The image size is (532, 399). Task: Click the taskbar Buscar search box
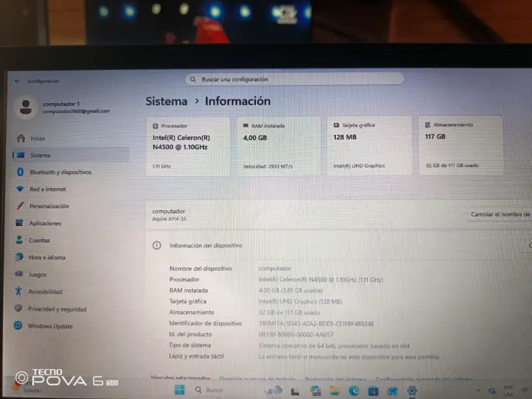210,390
